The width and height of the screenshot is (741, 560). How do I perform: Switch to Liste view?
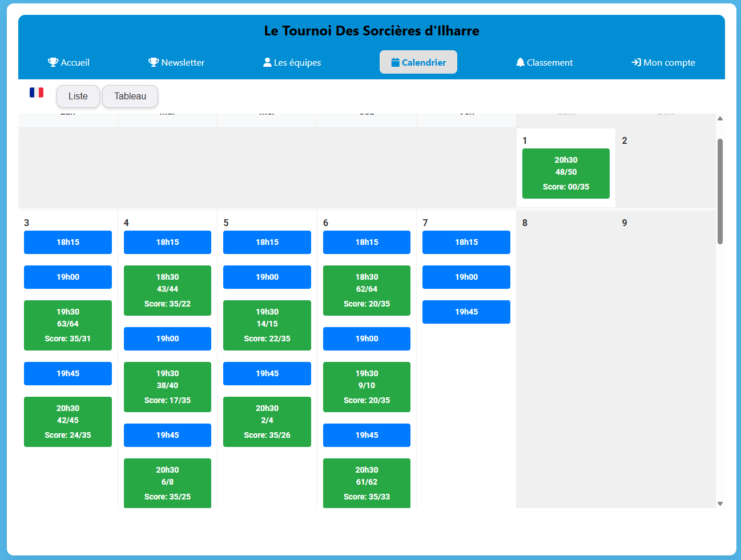pyautogui.click(x=78, y=96)
